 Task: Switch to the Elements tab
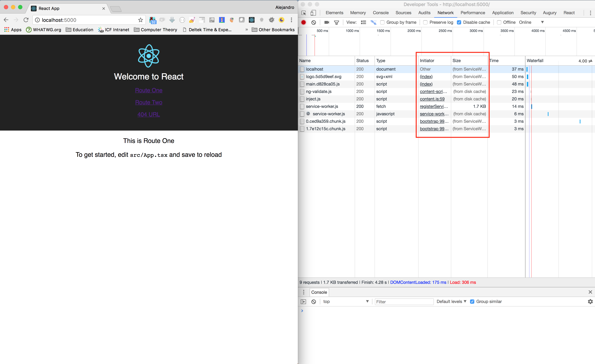[334, 13]
